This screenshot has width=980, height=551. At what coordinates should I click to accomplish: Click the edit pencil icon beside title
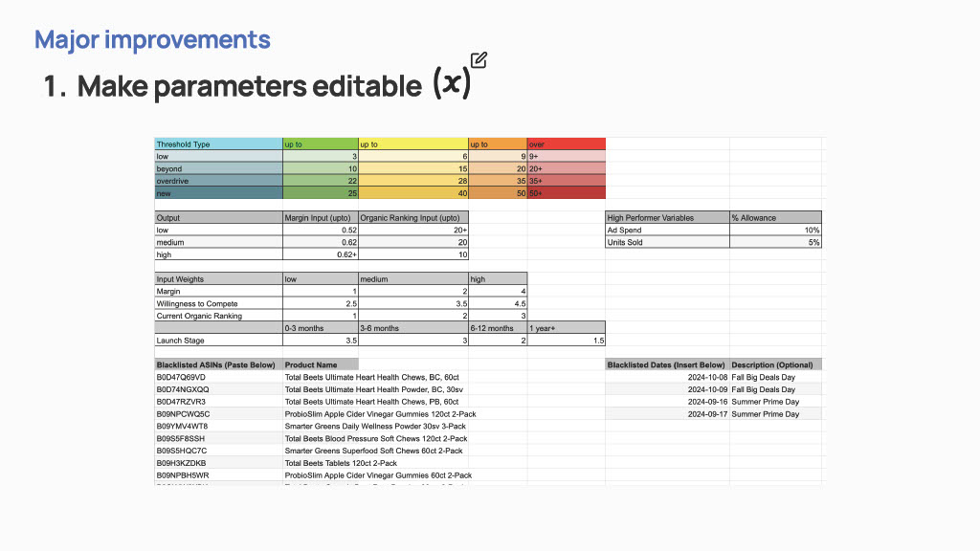click(x=479, y=60)
